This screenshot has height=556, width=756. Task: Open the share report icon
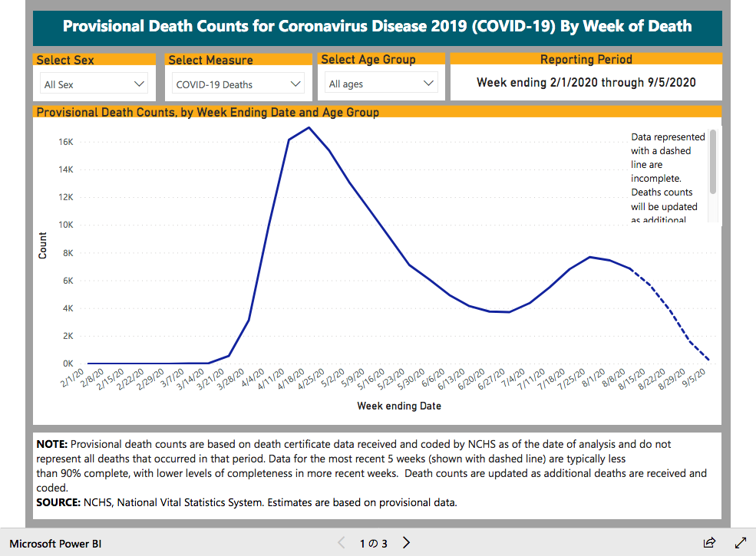[709, 543]
